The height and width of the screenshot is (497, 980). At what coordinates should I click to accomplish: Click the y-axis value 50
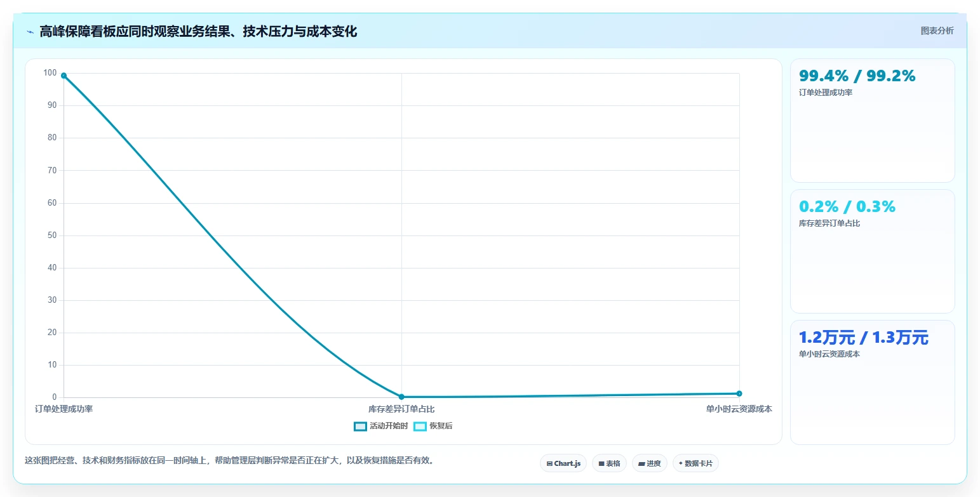coord(52,235)
